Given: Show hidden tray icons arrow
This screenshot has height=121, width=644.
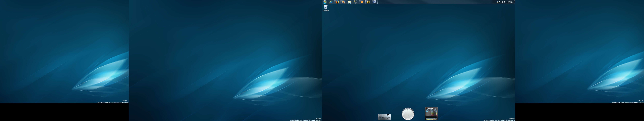Looking at the screenshot, I should click(495, 2).
